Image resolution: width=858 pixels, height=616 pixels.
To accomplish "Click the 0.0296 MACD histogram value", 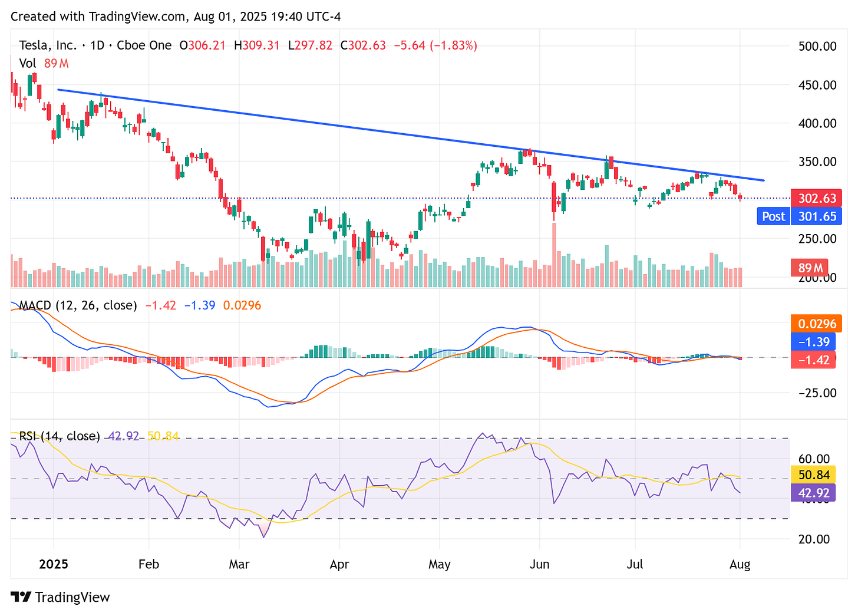I will (816, 323).
